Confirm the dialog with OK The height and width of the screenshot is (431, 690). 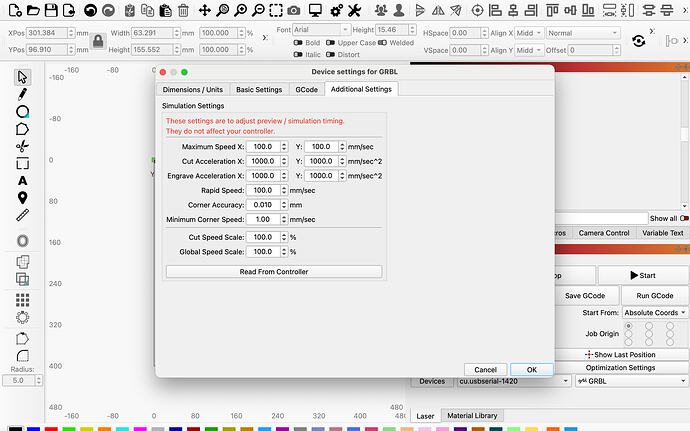[531, 369]
